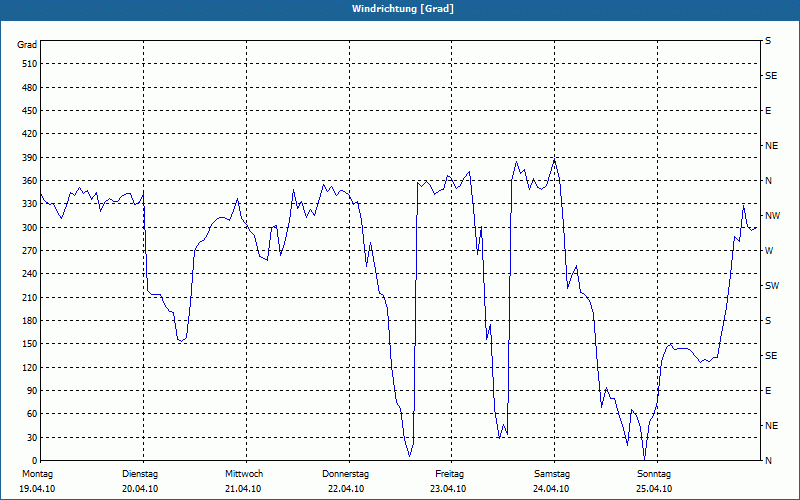Click the 'E' label beside the 90 gridline
The width and height of the screenshot is (800, 500).
(x=768, y=391)
